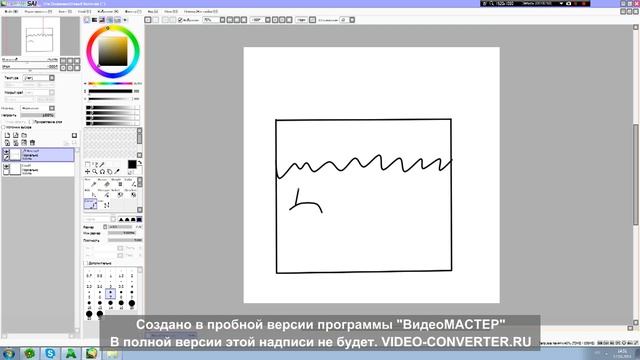The image size is (640, 360).
Task: Select the magic wand tool
Action: coord(102,164)
